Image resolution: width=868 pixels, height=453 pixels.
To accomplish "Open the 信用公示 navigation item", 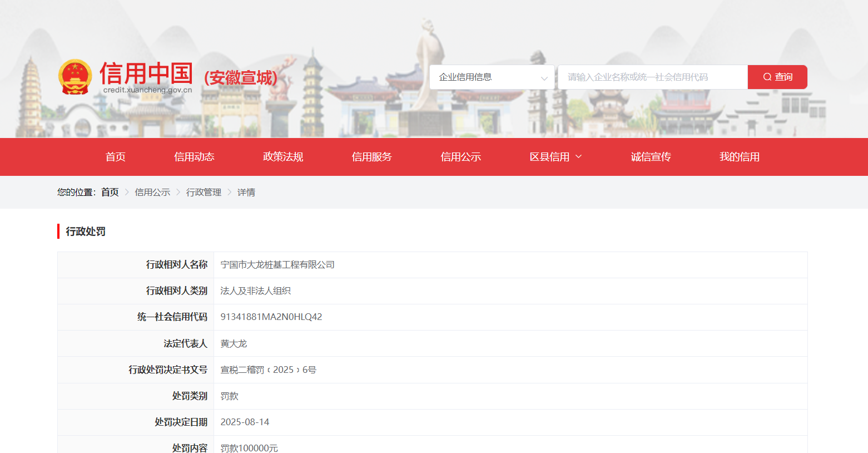I will click(x=461, y=157).
